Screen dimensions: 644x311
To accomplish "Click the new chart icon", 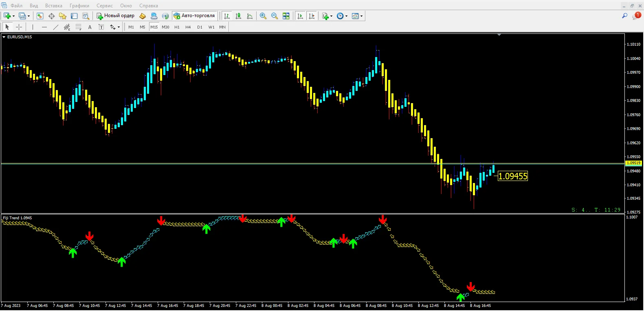I will (7, 16).
